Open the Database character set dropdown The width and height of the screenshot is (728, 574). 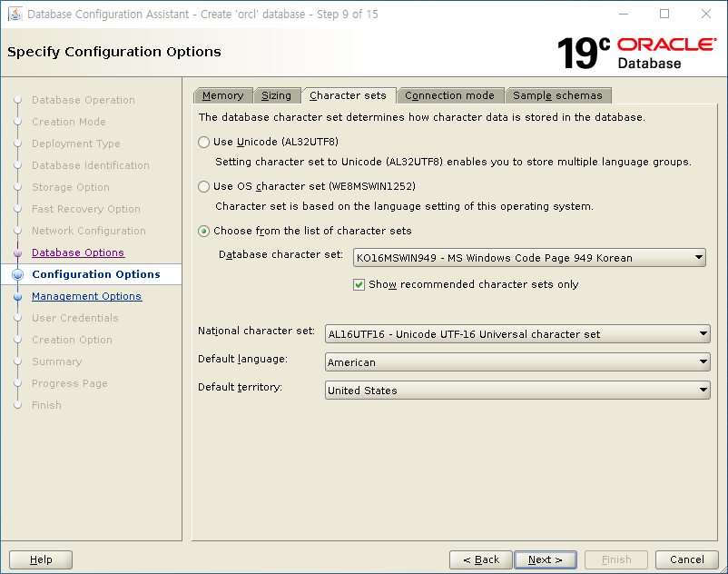tap(529, 258)
